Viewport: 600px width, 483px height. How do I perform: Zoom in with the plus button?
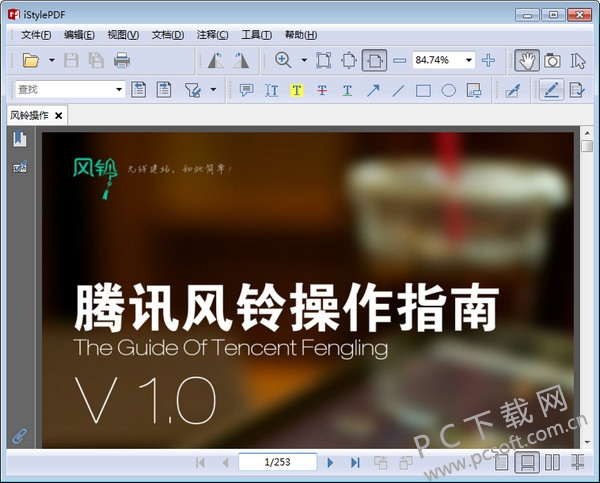click(x=488, y=60)
